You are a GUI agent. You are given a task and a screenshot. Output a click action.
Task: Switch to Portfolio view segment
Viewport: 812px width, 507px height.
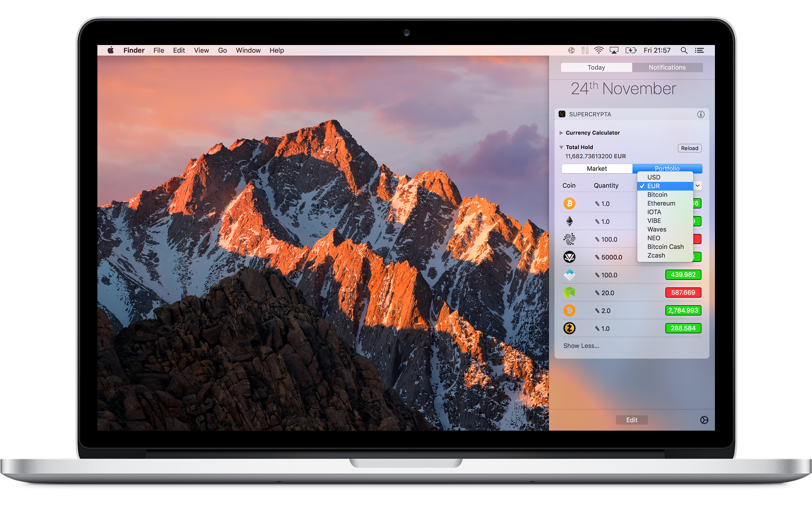pos(667,168)
